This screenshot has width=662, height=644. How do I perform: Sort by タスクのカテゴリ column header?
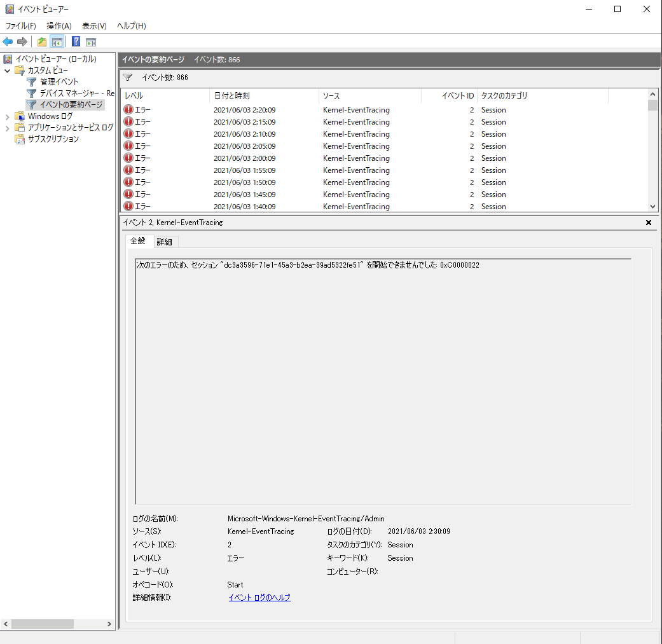543,96
